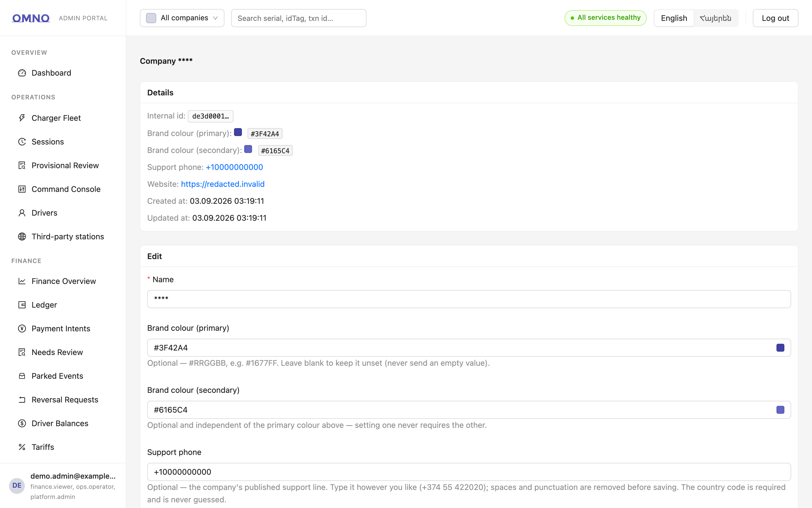
Task: Click the Third-party stations globe icon
Action: 22,237
